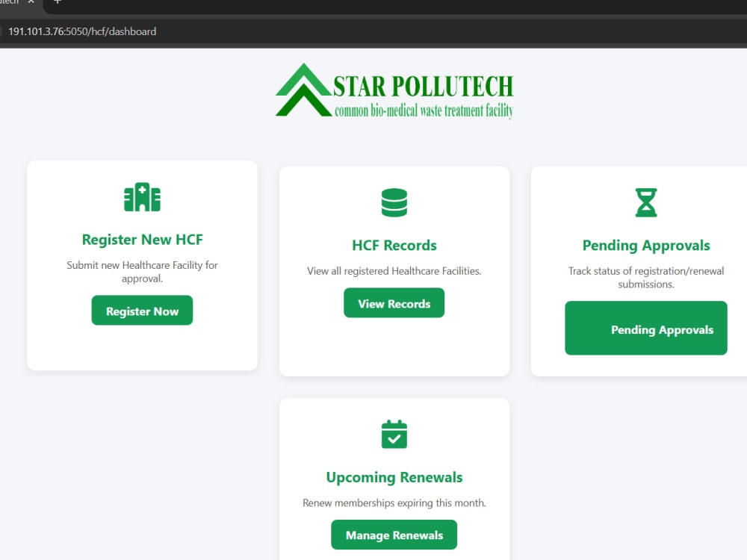The height and width of the screenshot is (560, 747).
Task: Click 'Track status of registration/renewal submissions.' text
Action: pyautogui.click(x=646, y=278)
